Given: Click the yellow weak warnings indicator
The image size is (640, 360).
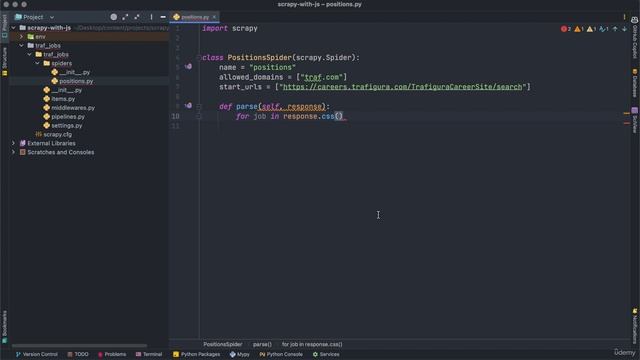Looking at the screenshot, I should click(x=591, y=29).
